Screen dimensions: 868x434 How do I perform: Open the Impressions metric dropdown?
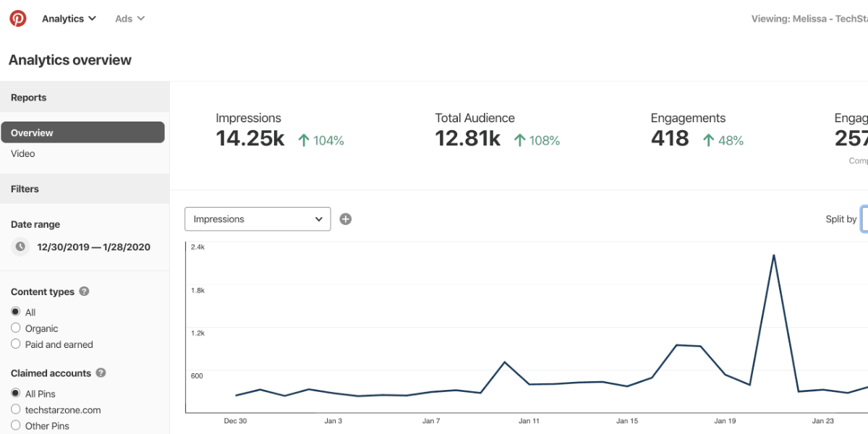(x=258, y=219)
